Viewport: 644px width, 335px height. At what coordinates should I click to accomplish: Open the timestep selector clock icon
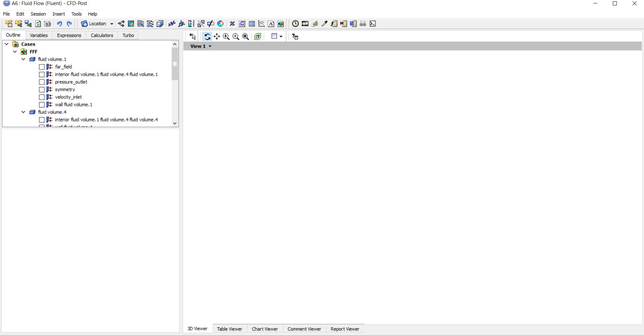tap(295, 23)
